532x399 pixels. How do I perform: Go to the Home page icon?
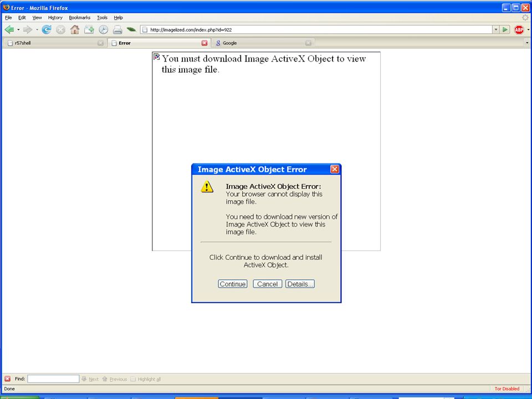pyautogui.click(x=75, y=30)
